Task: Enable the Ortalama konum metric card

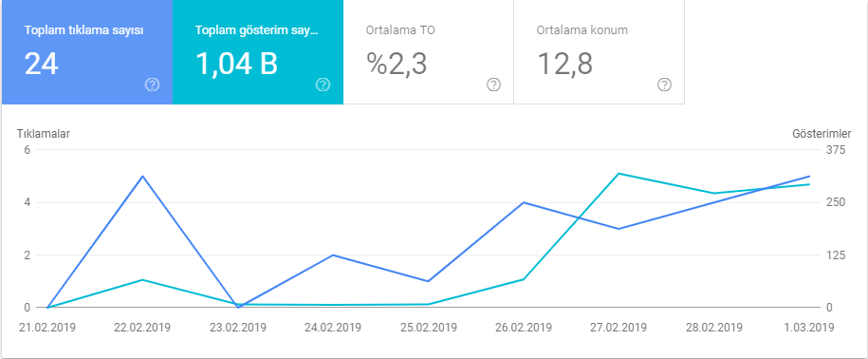Action: click(599, 52)
